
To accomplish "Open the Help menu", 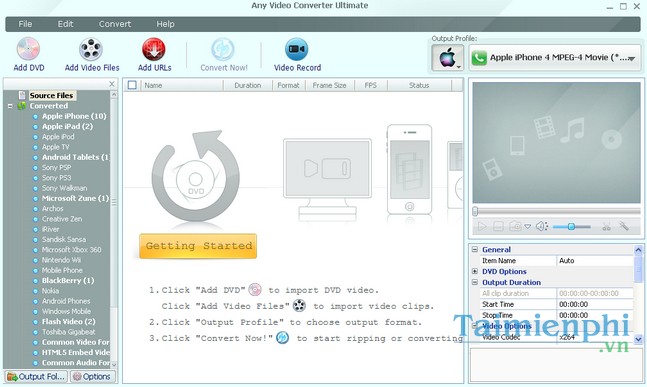I will [165, 24].
